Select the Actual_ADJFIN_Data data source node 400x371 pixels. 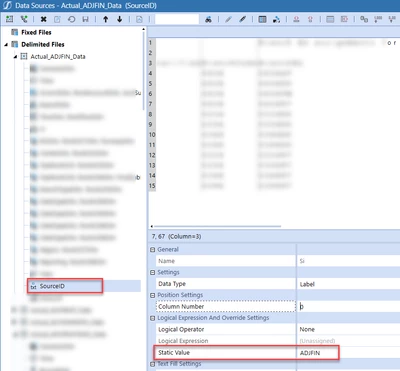pos(58,57)
